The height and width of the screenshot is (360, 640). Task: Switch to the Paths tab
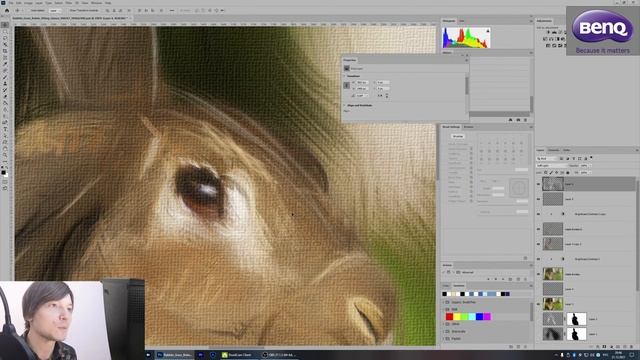[x=567, y=150]
